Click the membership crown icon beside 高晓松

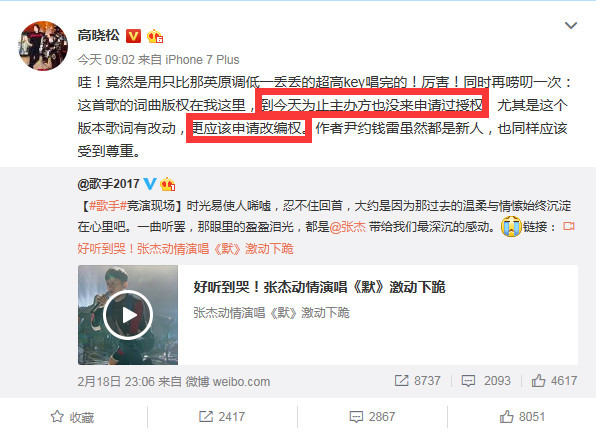coord(155,36)
